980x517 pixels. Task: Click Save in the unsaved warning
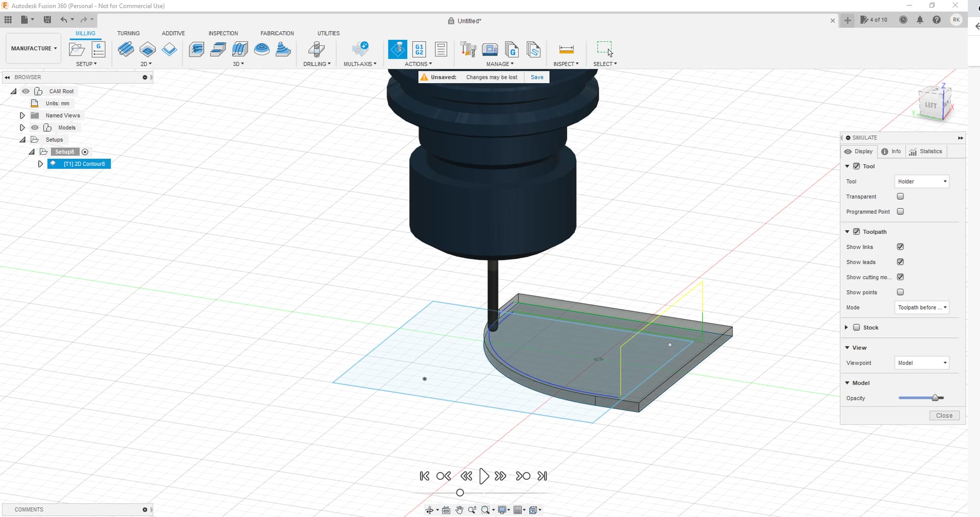click(x=536, y=77)
